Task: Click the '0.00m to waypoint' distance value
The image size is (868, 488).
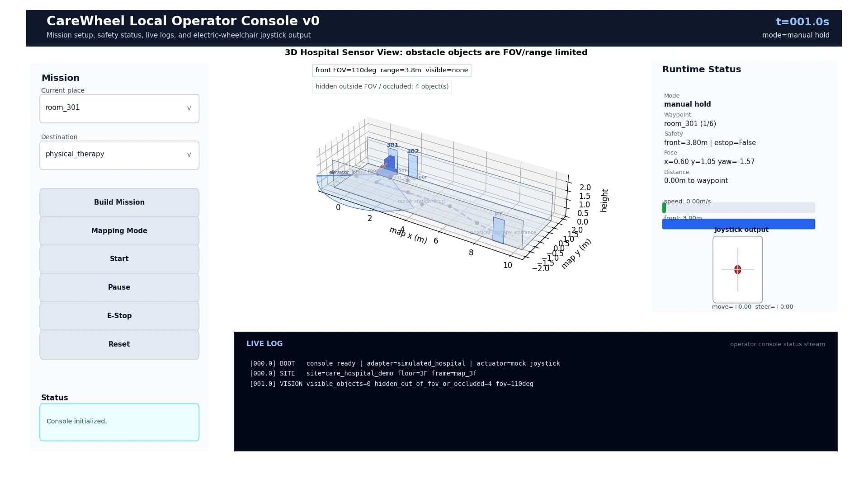Action: pyautogui.click(x=696, y=181)
